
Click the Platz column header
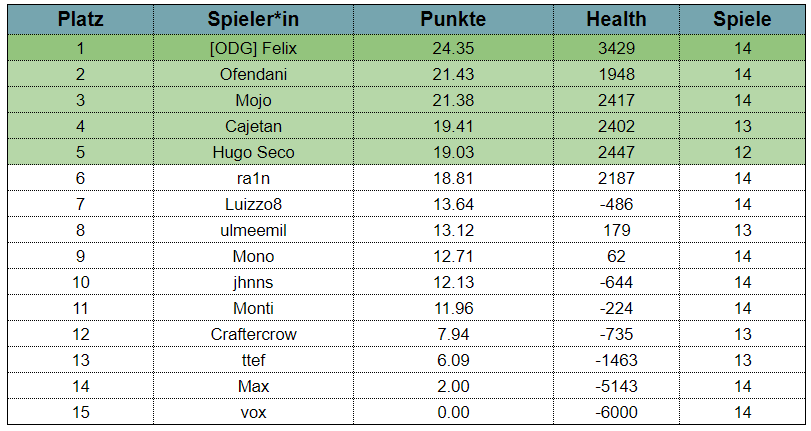[x=80, y=19]
